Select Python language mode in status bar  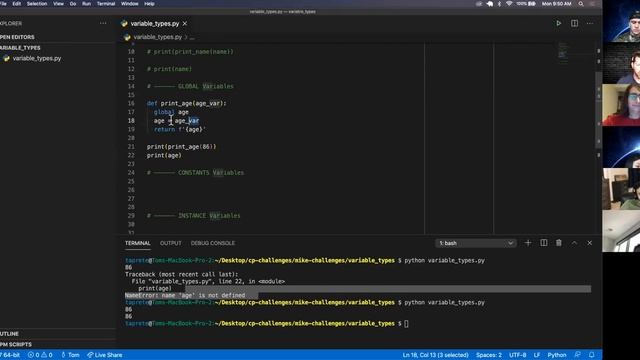coord(557,355)
